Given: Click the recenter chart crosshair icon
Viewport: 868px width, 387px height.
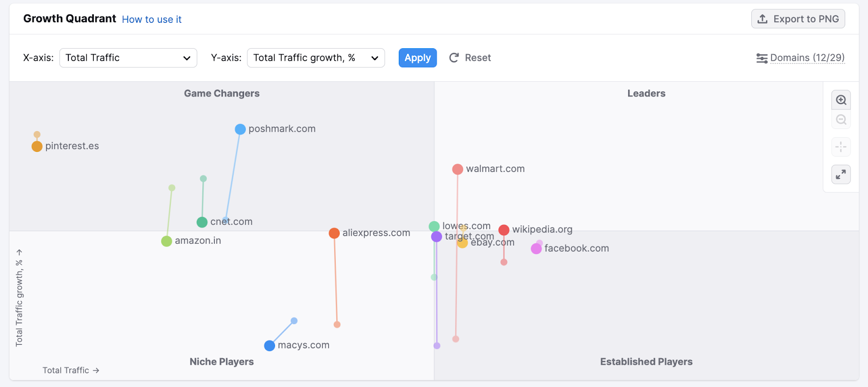Looking at the screenshot, I should (x=841, y=147).
